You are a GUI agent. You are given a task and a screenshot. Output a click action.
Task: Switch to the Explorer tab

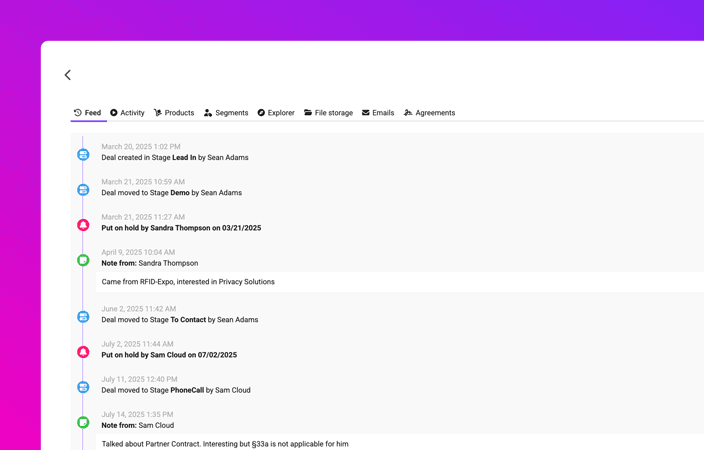coord(276,113)
